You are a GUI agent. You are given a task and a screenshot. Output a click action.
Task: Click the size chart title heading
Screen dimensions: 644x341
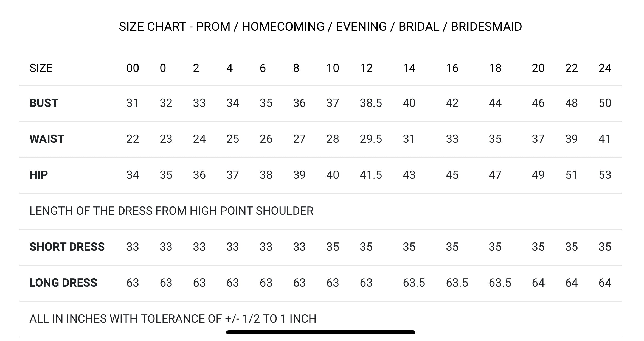[x=320, y=27]
